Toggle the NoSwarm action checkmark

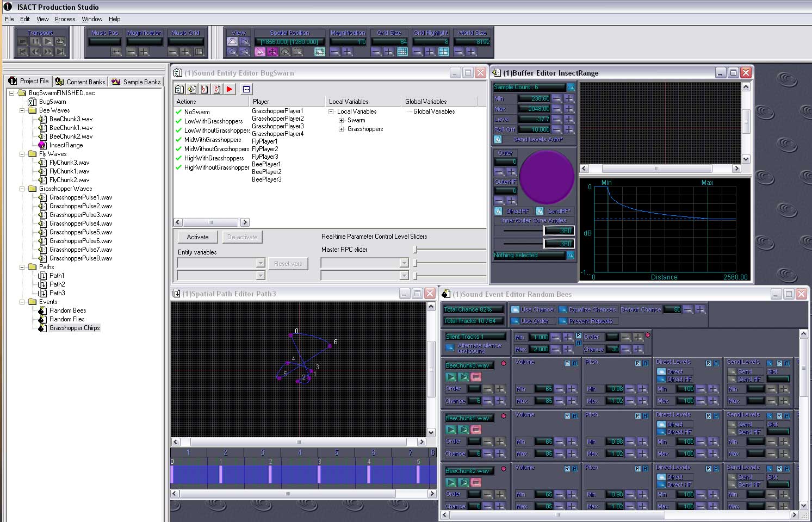coord(178,111)
